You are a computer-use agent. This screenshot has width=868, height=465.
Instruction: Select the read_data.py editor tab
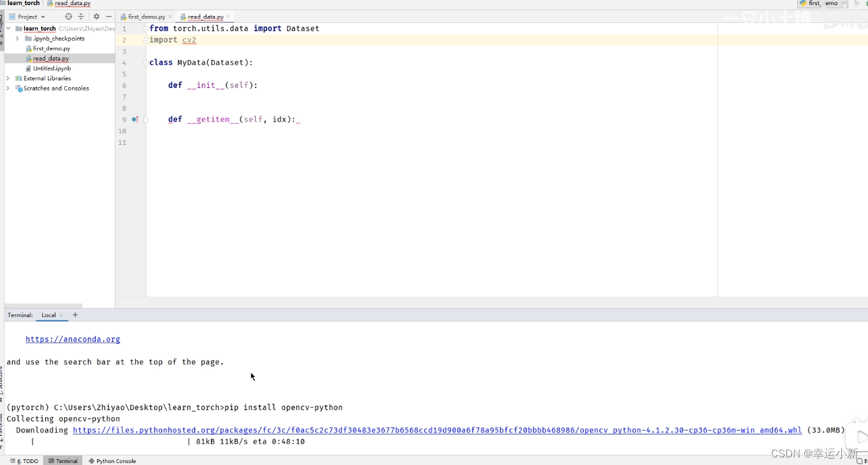[x=205, y=17]
